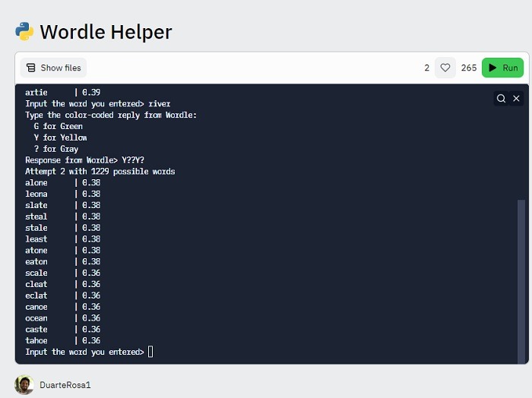Click the DuarteRosa1 profile avatar
Viewport: 532px width, 398px height.
24,384
